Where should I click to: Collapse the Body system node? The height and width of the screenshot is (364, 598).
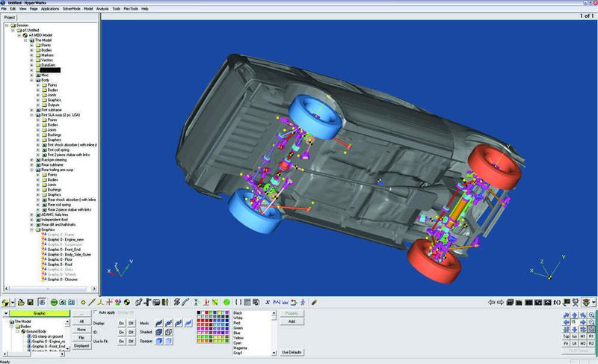click(x=31, y=81)
